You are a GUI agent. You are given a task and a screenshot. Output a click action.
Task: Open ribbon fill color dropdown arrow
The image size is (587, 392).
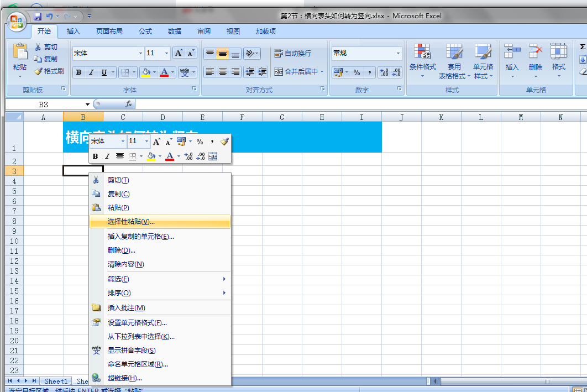click(x=154, y=72)
